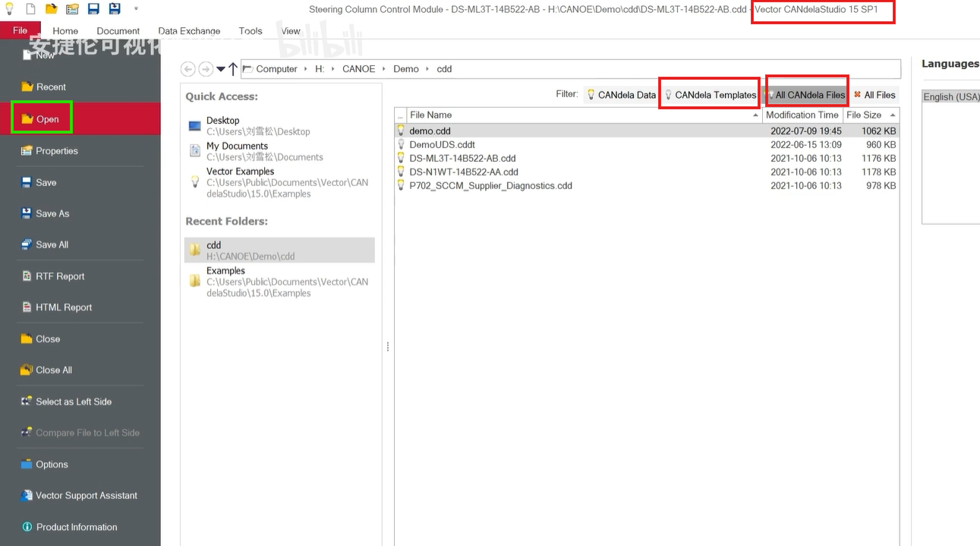Click the CANOE breadcrumb segment

coord(358,69)
